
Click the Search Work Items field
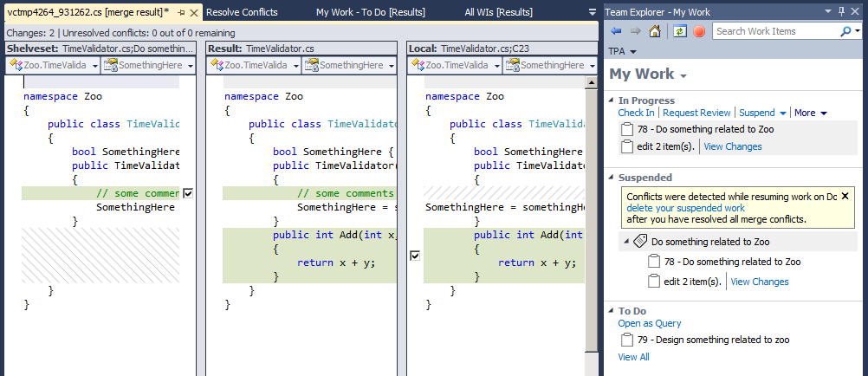coord(775,31)
